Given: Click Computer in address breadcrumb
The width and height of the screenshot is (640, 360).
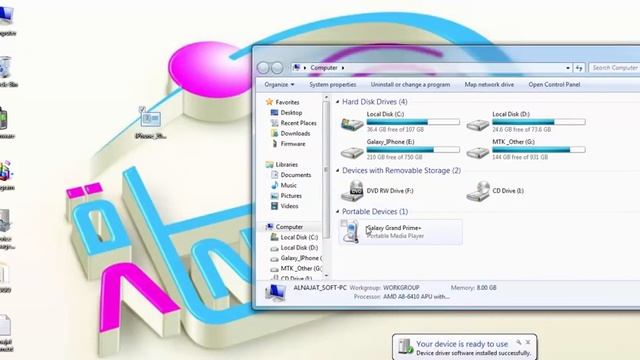Looking at the screenshot, I should tap(324, 68).
